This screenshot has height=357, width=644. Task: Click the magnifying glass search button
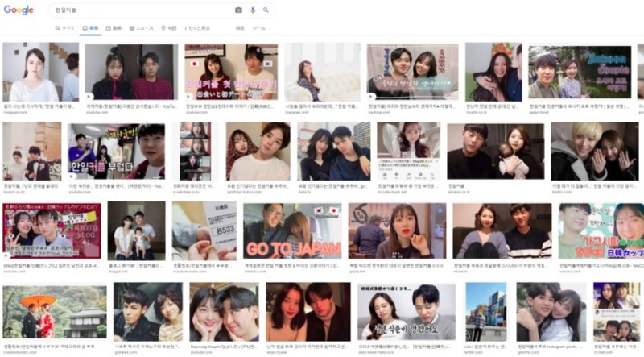tap(266, 10)
